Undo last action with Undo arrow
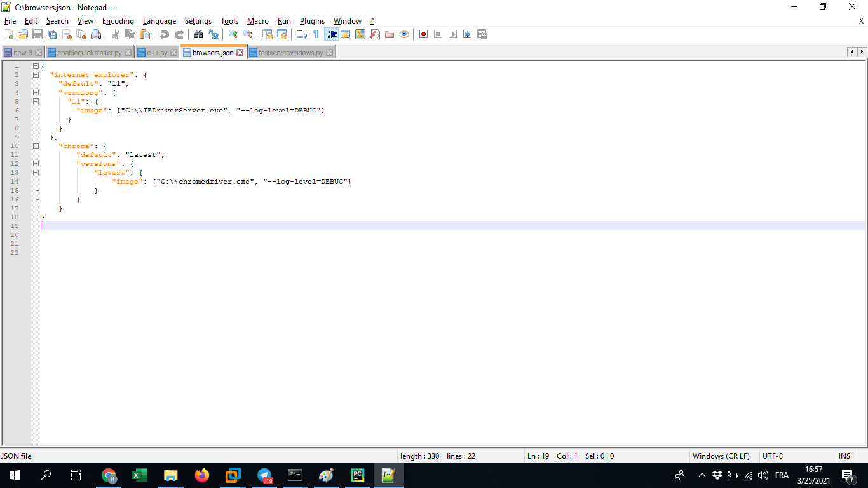Screen dimensions: 868x488 click(165, 34)
